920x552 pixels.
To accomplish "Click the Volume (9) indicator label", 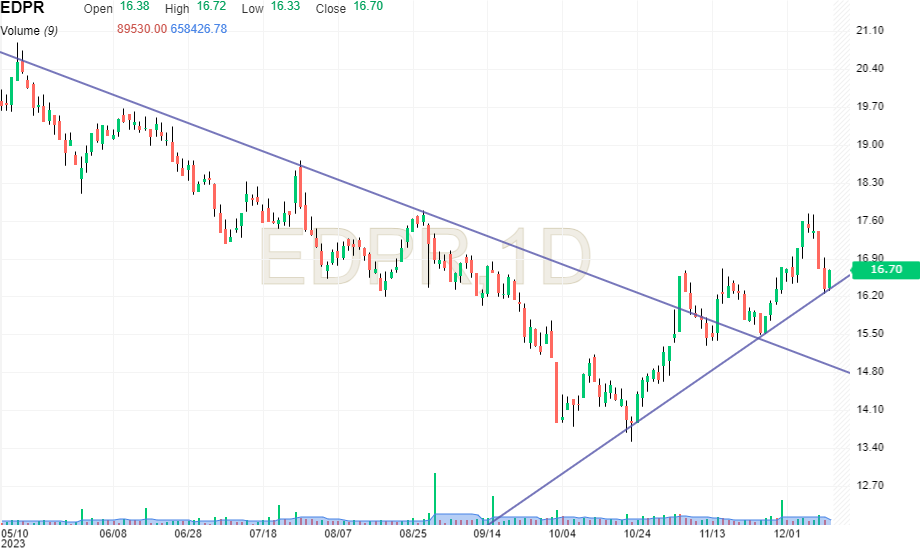I will [x=29, y=31].
